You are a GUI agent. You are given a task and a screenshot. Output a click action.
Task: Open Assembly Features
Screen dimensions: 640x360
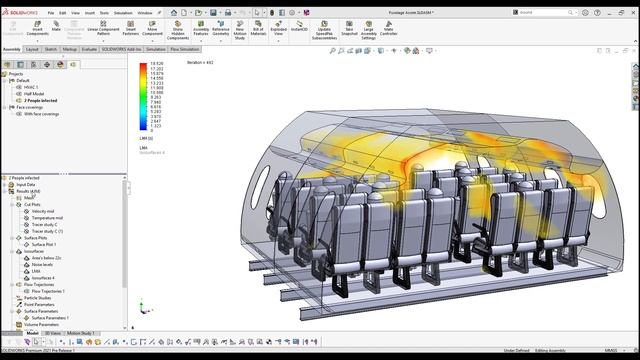tap(201, 29)
